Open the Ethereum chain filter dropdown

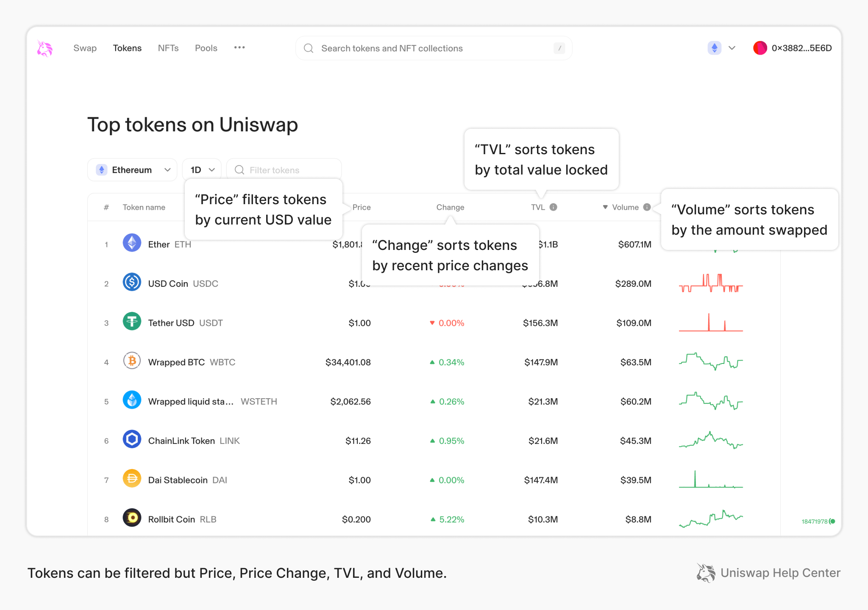(132, 170)
